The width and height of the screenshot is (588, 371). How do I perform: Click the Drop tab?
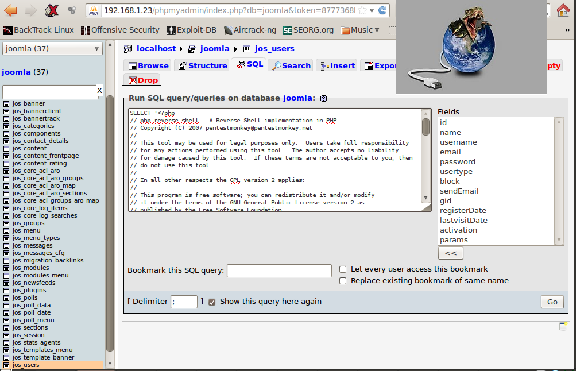[143, 80]
